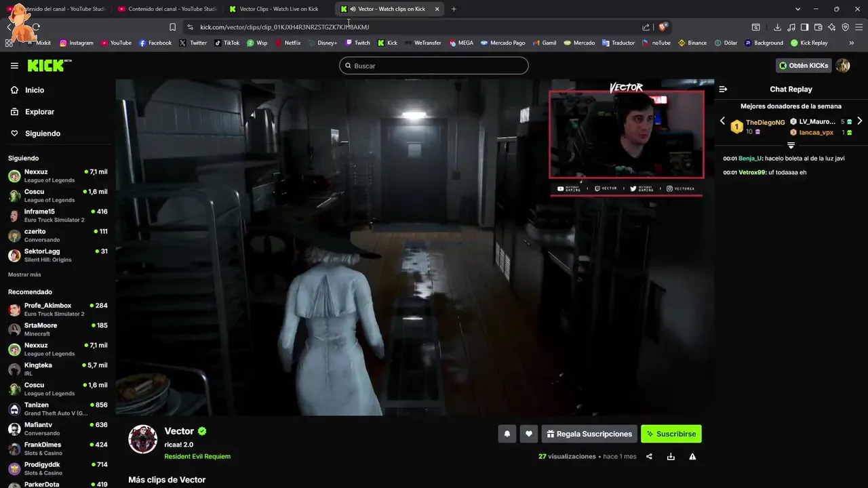The height and width of the screenshot is (488, 868).
Task: Show next top donors with the right arrow
Action: [x=859, y=121]
